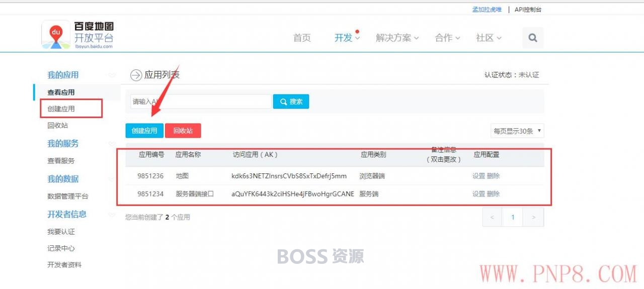This screenshot has height=289, width=644.
Task: Open 开发者资料 in the sidebar
Action: pos(64,265)
